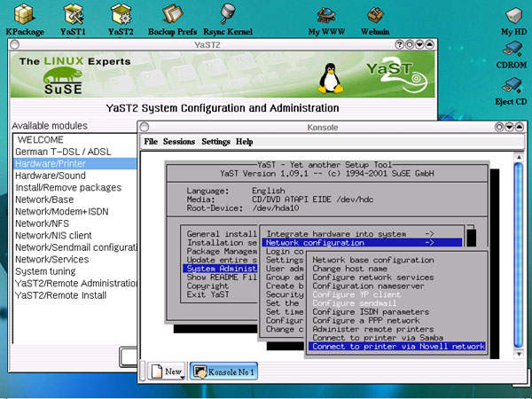Click the SuSE chameleon logo in YaST2 banner
The image size is (532, 399).
(x=63, y=80)
